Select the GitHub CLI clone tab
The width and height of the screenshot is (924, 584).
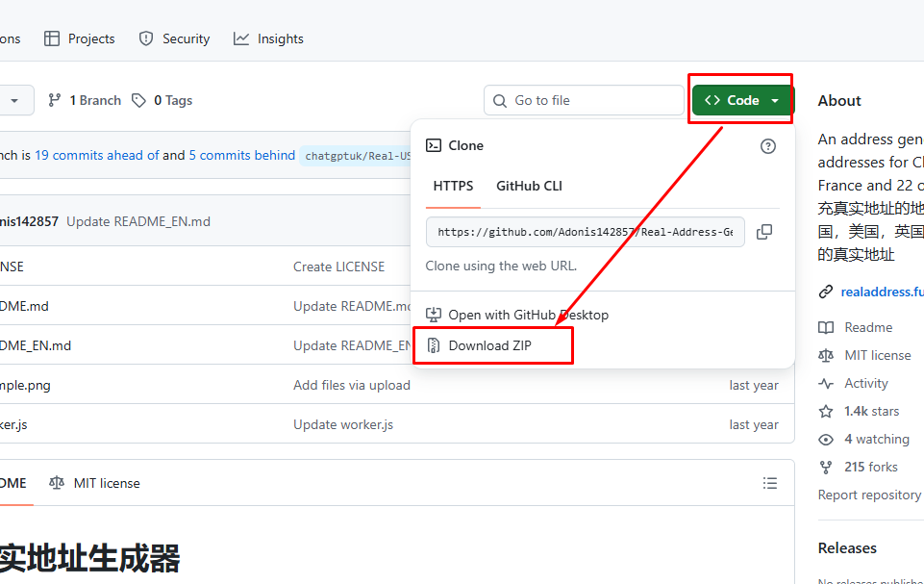[529, 187]
